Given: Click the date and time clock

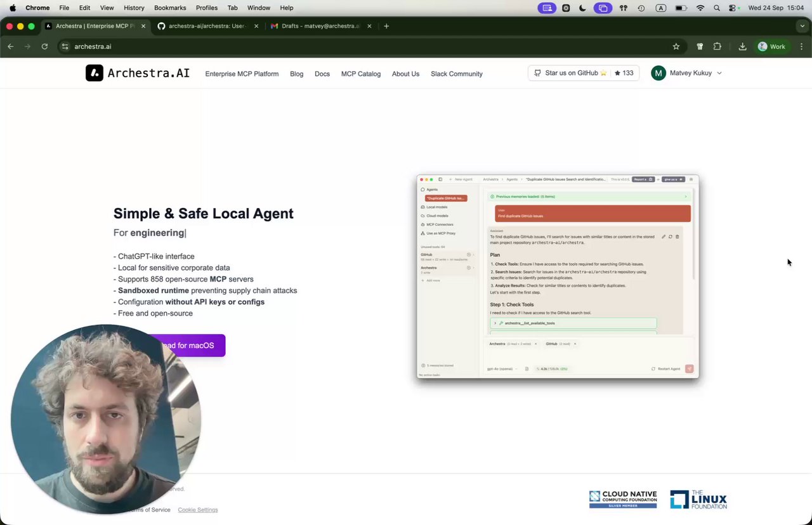Looking at the screenshot, I should pos(776,8).
